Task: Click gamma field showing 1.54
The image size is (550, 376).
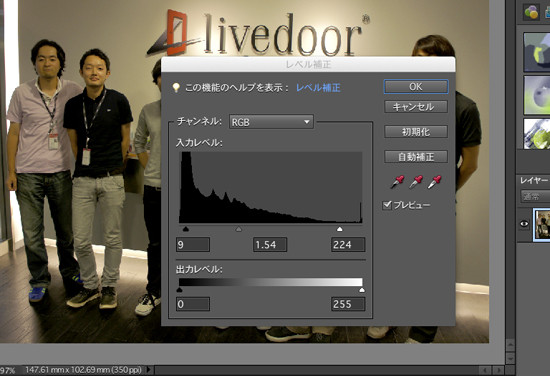Action: click(x=270, y=244)
